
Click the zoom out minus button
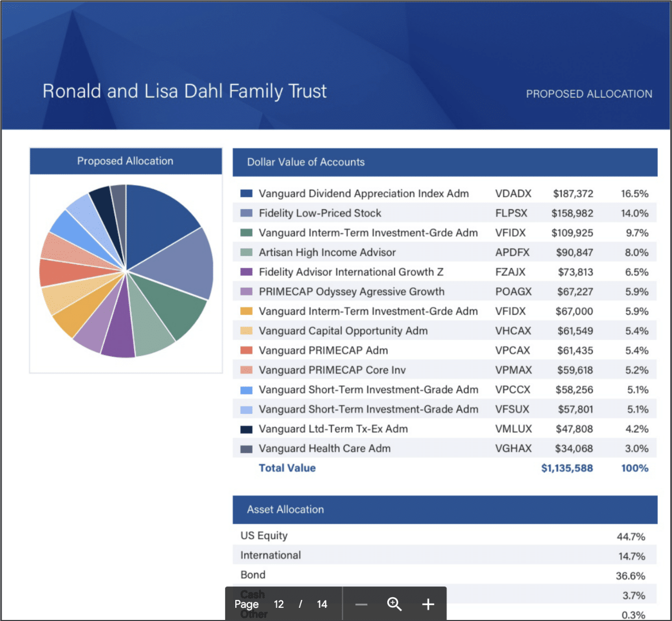pos(361,604)
